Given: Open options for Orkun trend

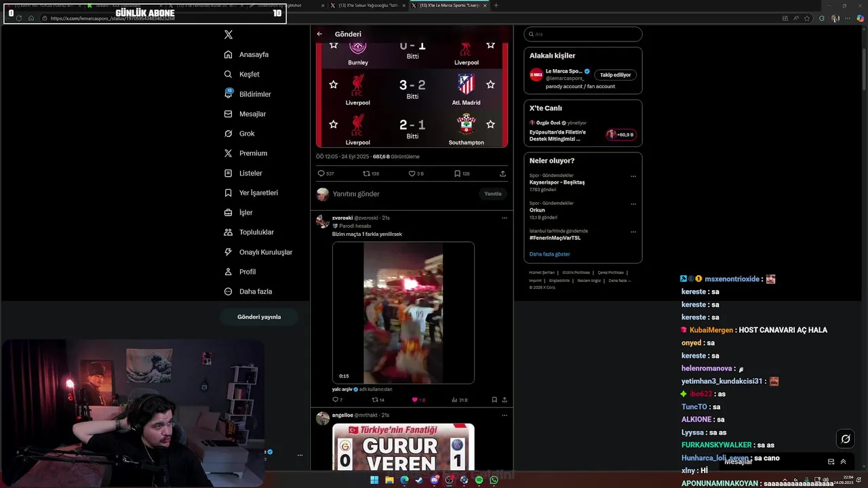Looking at the screenshot, I should [x=633, y=204].
